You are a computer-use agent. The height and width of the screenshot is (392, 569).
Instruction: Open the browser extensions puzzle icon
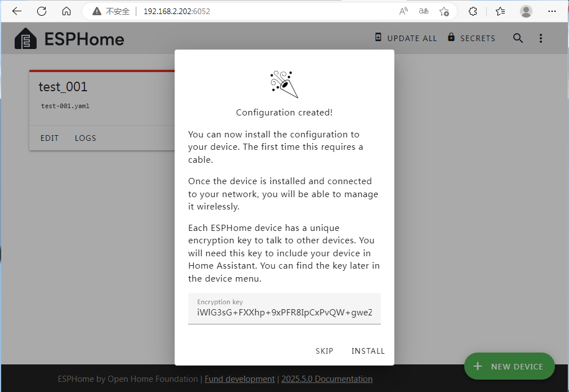tap(473, 11)
